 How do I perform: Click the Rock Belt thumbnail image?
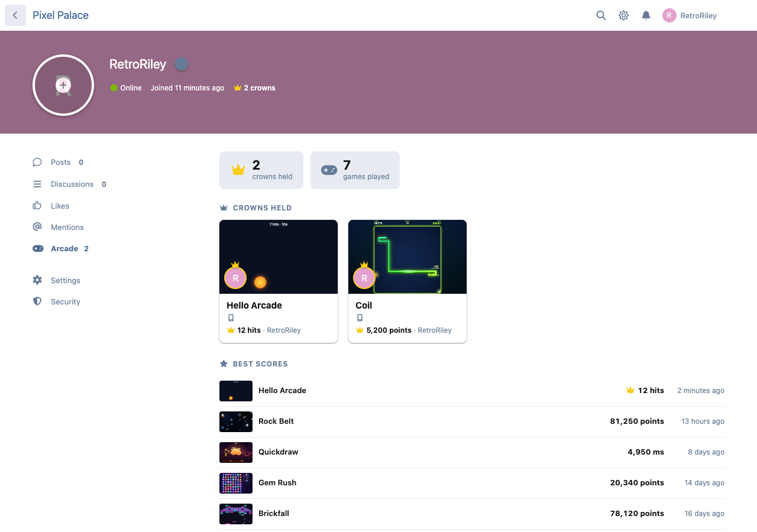[236, 421]
